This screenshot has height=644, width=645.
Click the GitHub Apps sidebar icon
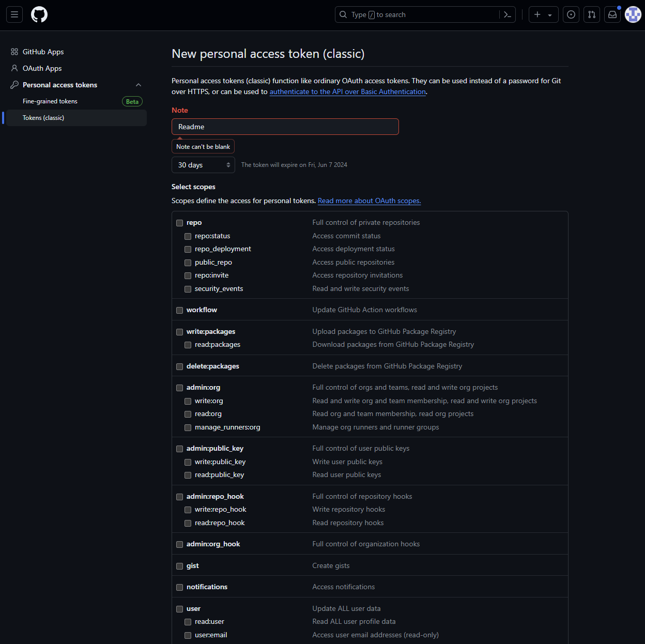14,52
